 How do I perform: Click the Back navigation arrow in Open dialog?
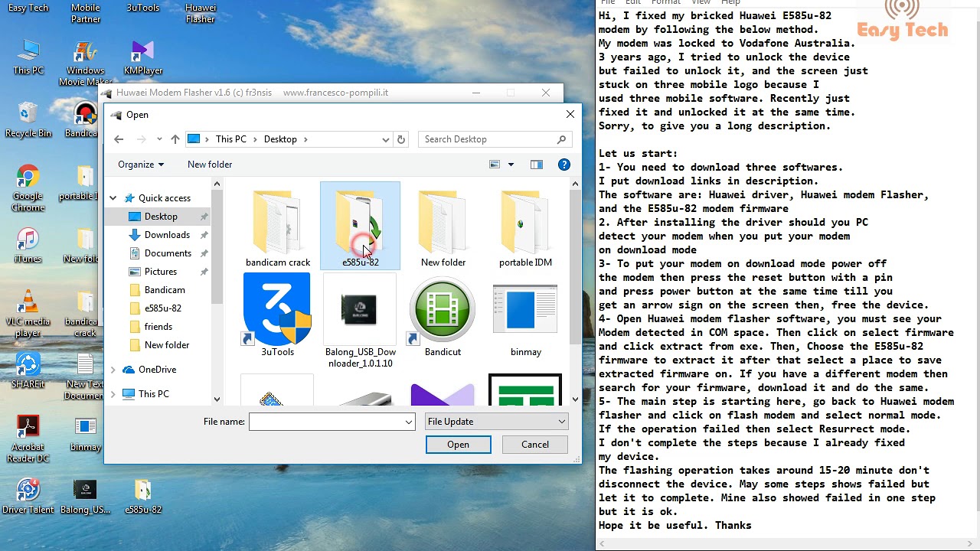[x=119, y=139]
